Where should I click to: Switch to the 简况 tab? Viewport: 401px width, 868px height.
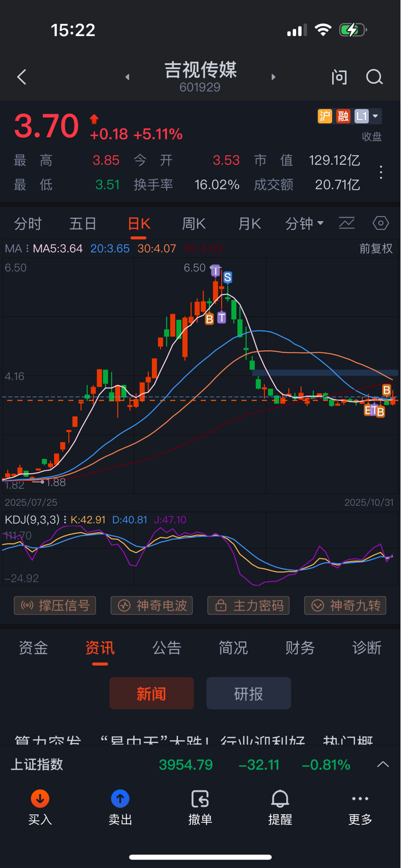(233, 648)
